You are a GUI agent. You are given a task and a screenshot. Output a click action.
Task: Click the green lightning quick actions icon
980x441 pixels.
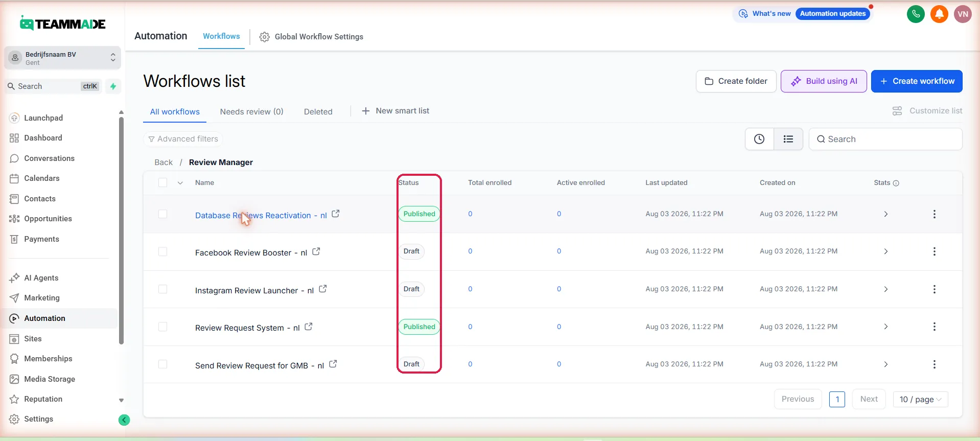click(x=113, y=86)
